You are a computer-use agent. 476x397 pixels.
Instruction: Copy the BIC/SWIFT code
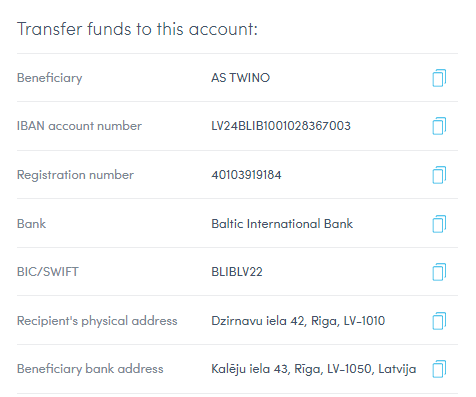click(x=439, y=272)
